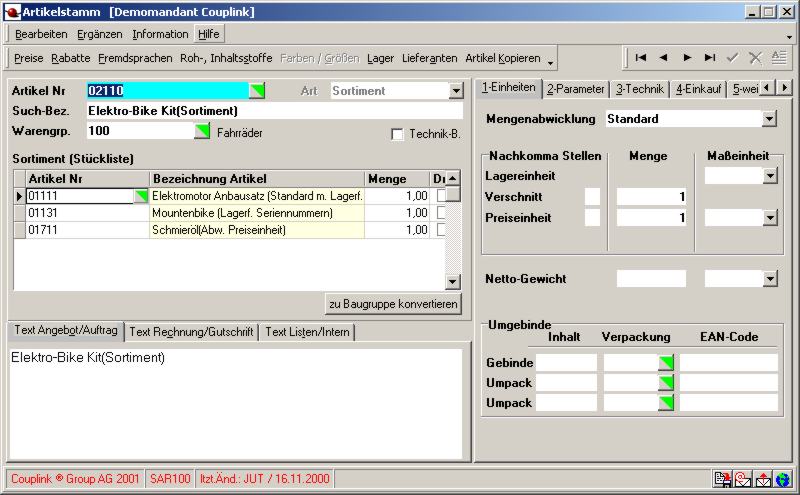The height and width of the screenshot is (495, 800).
Task: Tick the checkbox in the Elektromotor Anbausatz row
Action: click(x=442, y=197)
